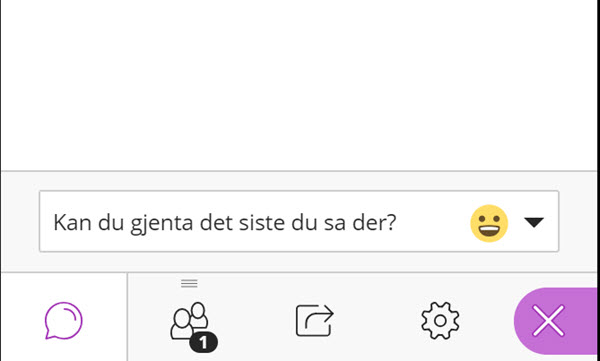This screenshot has width=600, height=361.
Task: Click the word "siste" in chat text
Action: tap(262, 222)
